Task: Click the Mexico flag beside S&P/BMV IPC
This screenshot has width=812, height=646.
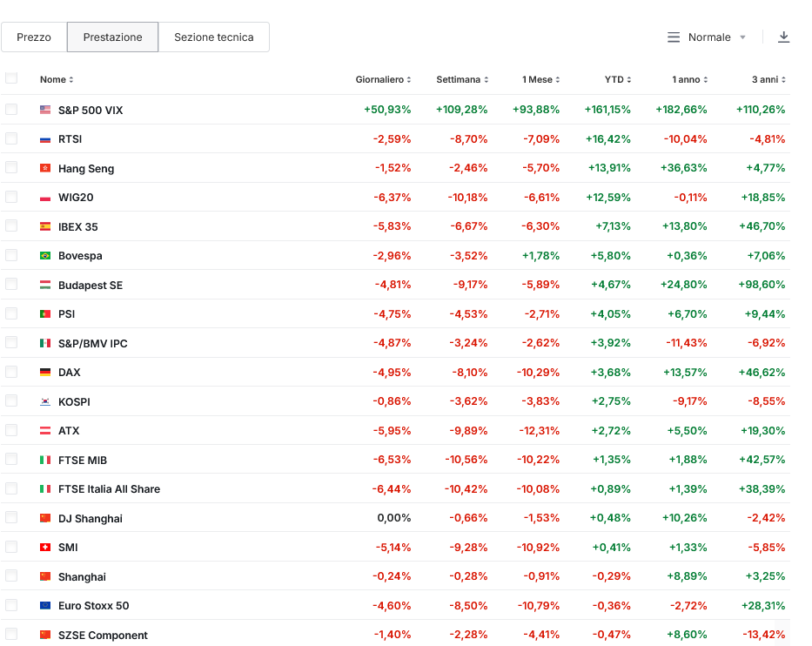Action: [x=45, y=344]
